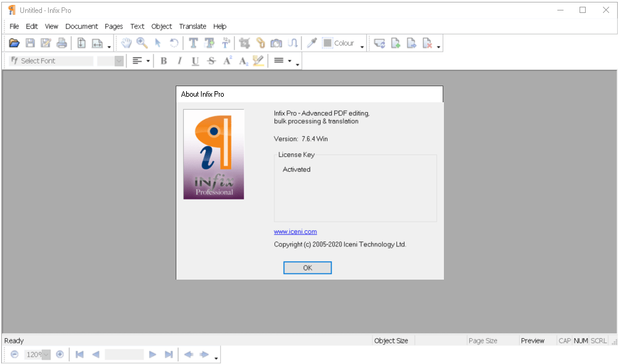Screen dimensions: 619x364
Task: Toggle Subscript formatting
Action: tap(243, 61)
